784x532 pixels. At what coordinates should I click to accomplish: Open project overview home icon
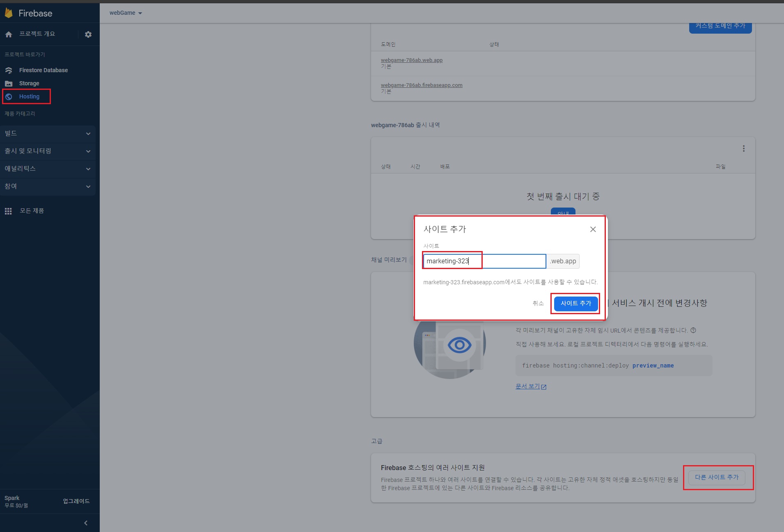click(9, 34)
